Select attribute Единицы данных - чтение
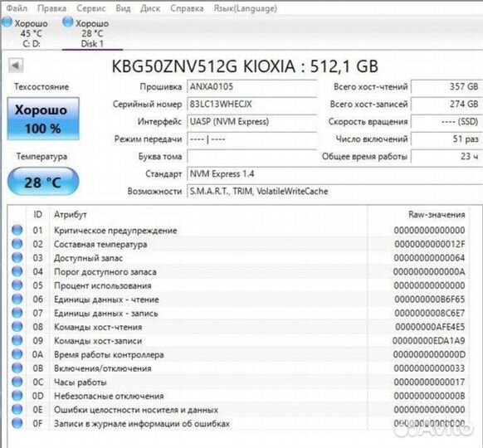 [106, 299]
